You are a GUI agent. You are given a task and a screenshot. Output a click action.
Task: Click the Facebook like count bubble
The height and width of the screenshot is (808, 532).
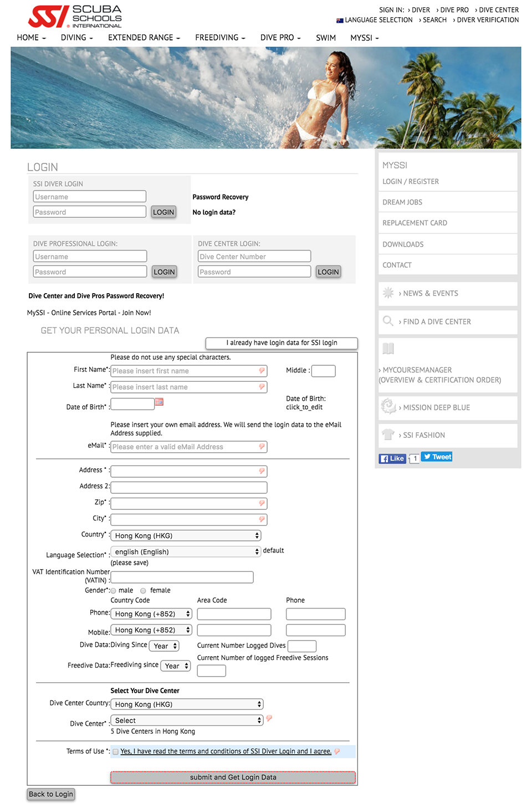click(x=415, y=458)
